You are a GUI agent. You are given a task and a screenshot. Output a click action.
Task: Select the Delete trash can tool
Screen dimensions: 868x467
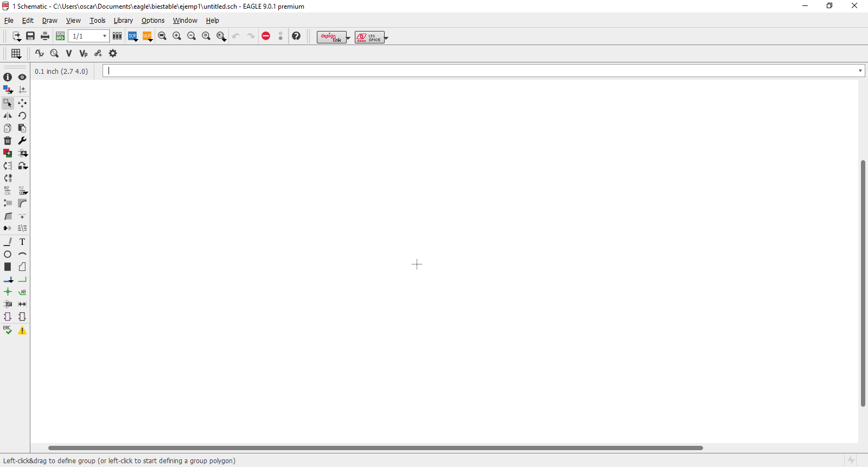(8, 141)
